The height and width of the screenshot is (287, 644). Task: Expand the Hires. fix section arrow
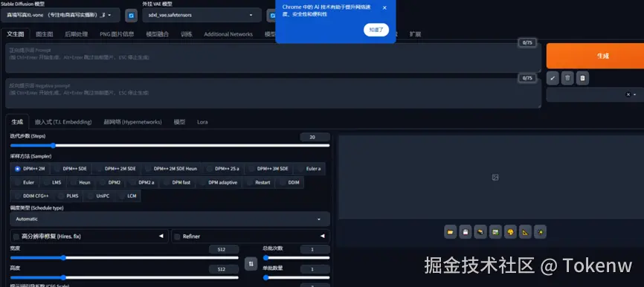tap(161, 236)
